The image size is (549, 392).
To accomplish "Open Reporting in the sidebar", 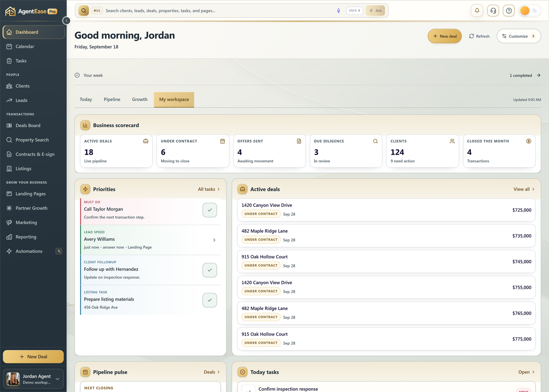I will coord(34,237).
